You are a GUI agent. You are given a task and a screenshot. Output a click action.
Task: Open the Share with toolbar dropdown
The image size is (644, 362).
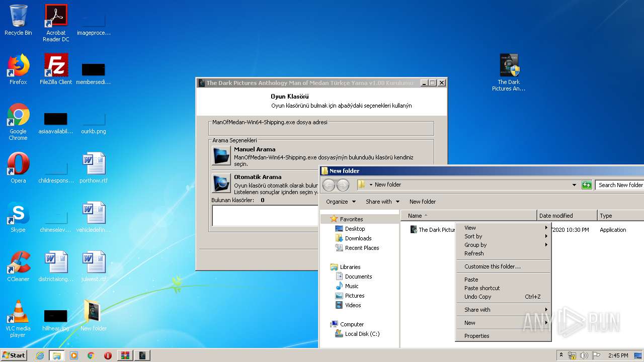[x=382, y=202]
